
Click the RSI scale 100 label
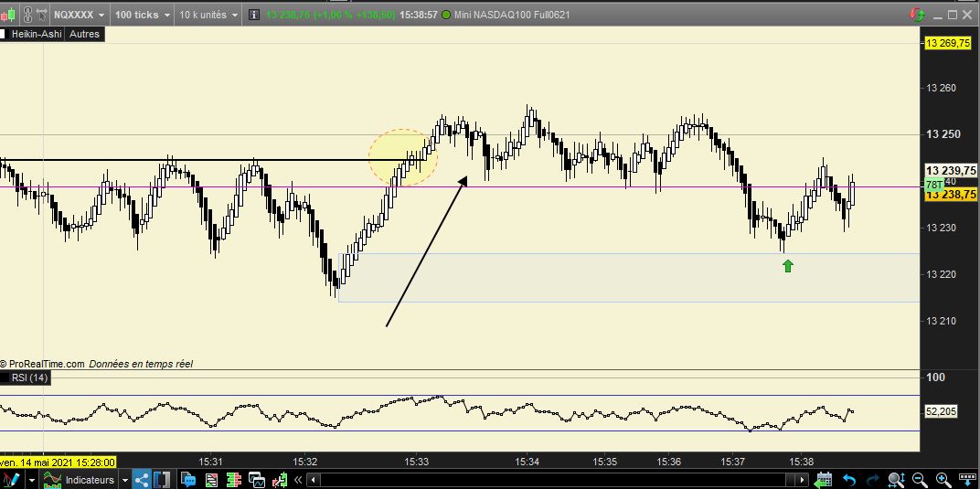point(935,377)
